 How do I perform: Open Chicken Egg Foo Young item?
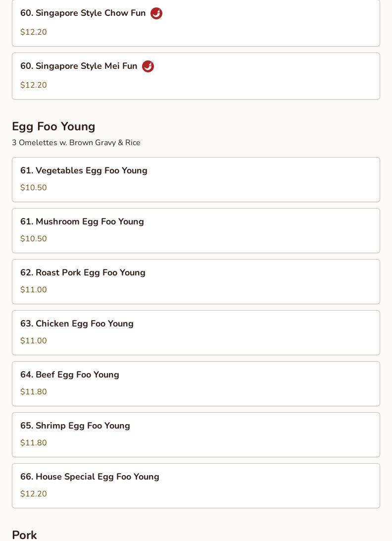coord(77,324)
